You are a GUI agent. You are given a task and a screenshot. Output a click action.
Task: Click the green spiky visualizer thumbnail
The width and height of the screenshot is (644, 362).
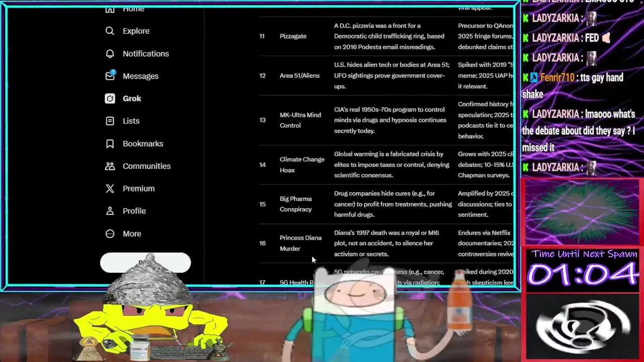[x=582, y=211]
